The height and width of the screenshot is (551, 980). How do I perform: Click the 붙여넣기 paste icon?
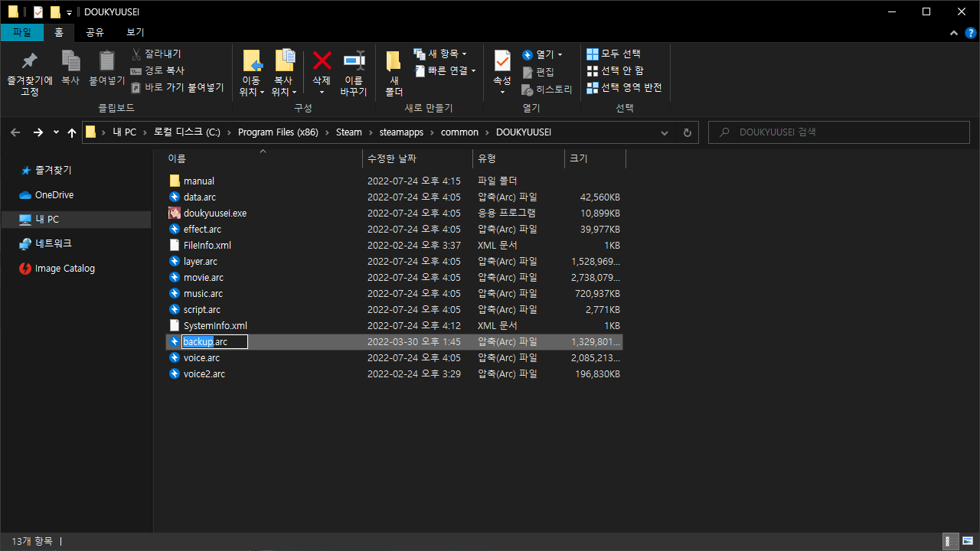pos(107,61)
